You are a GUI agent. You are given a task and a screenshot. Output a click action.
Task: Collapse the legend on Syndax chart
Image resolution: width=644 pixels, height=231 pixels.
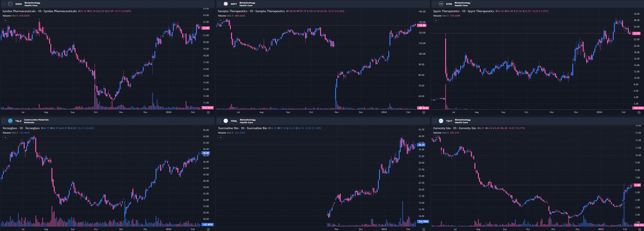coord(5,20)
